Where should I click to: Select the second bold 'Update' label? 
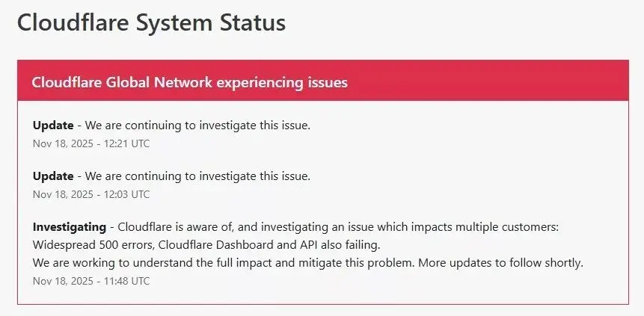click(53, 176)
